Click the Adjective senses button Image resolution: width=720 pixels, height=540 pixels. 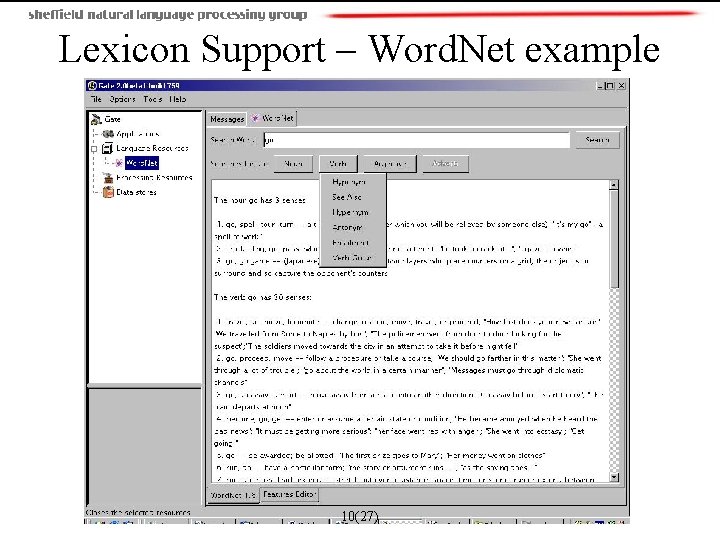pos(390,163)
